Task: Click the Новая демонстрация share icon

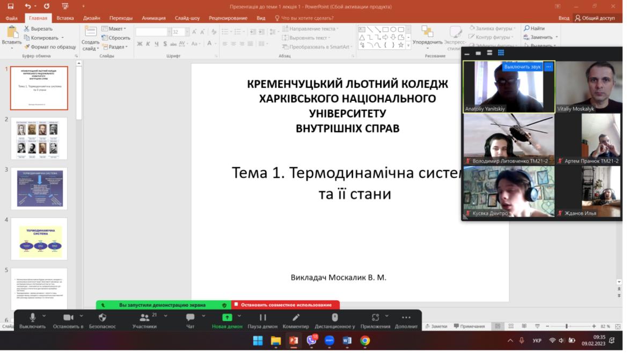Action: (226, 317)
